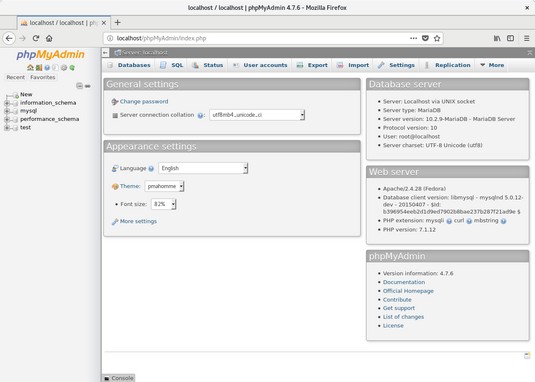
Task: Click the Get support link
Action: click(399, 308)
